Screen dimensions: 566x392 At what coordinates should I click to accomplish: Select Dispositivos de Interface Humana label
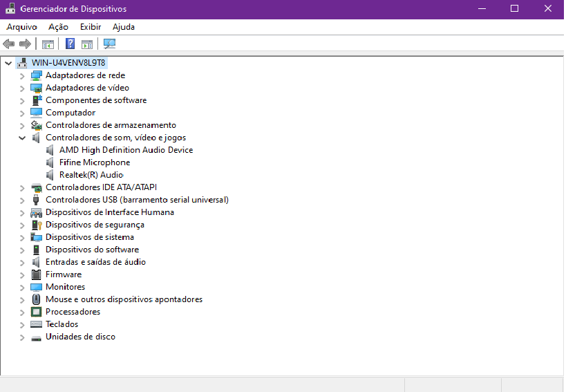tap(110, 212)
